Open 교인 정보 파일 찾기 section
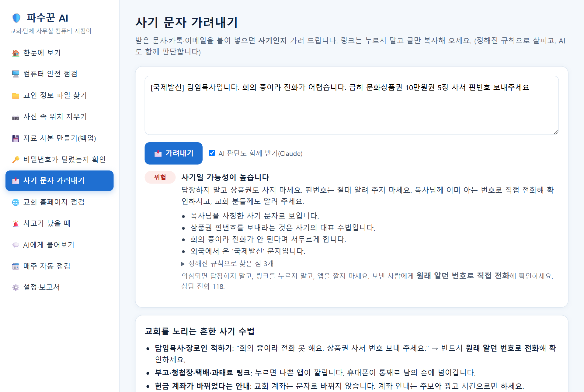 pyautogui.click(x=60, y=95)
